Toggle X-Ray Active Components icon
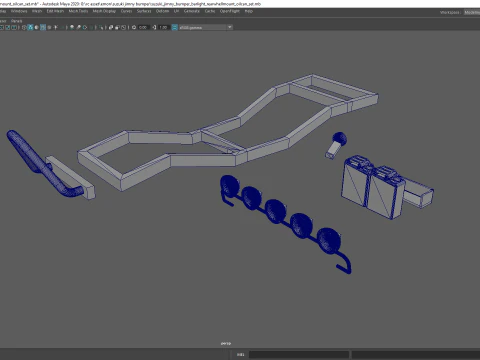 [117, 27]
